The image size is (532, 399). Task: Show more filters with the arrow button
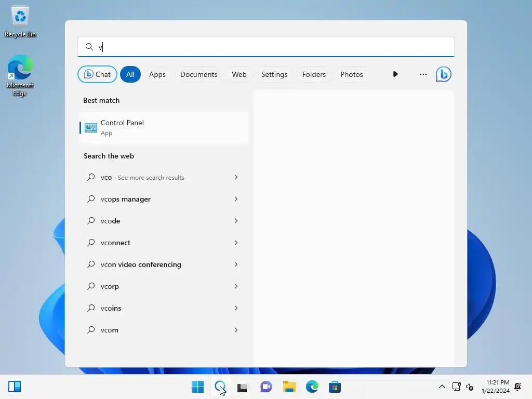pyautogui.click(x=395, y=74)
